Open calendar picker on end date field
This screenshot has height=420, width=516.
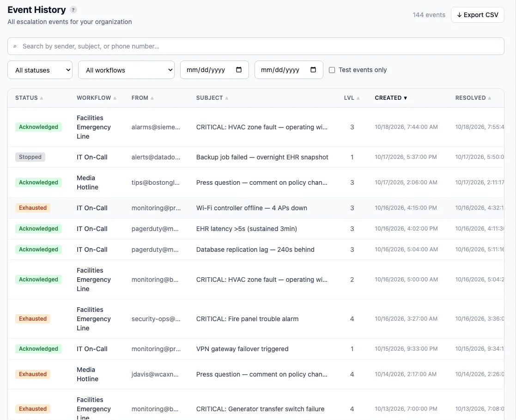pyautogui.click(x=313, y=70)
